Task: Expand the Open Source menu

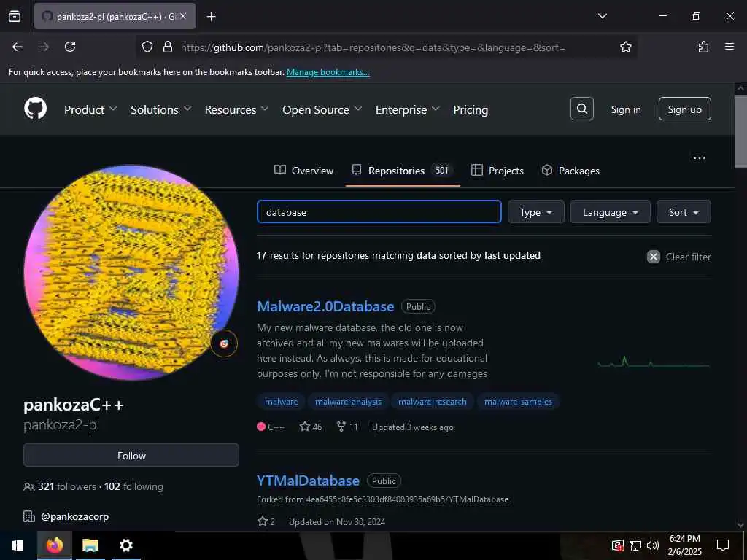Action: pos(322,109)
